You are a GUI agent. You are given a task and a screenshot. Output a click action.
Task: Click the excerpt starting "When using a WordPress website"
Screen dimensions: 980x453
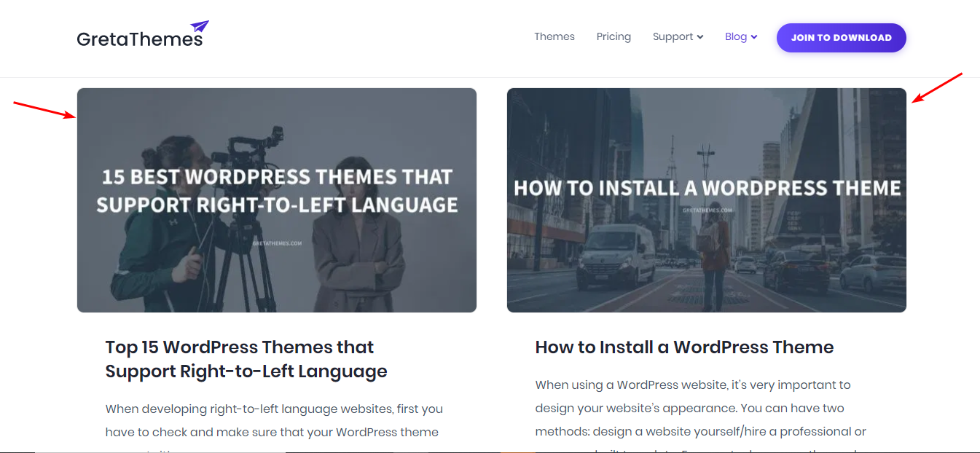701,415
